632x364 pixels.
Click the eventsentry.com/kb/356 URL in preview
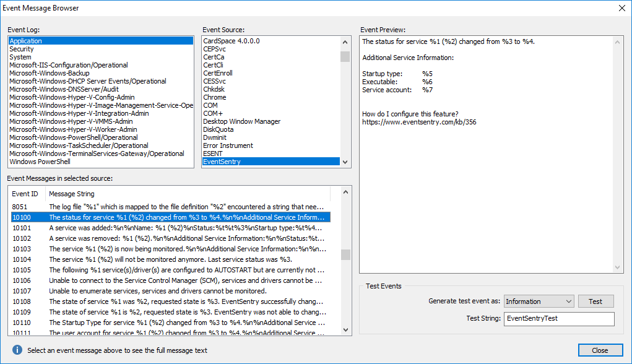(419, 122)
